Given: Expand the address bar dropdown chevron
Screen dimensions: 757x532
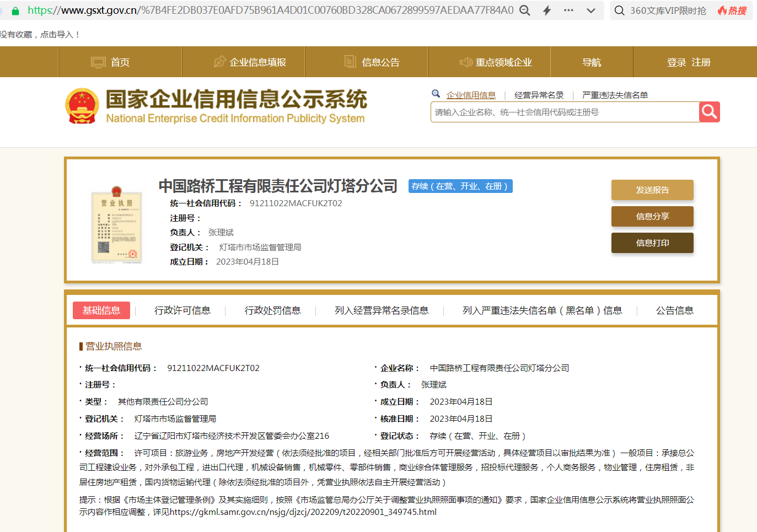Looking at the screenshot, I should 591,10.
